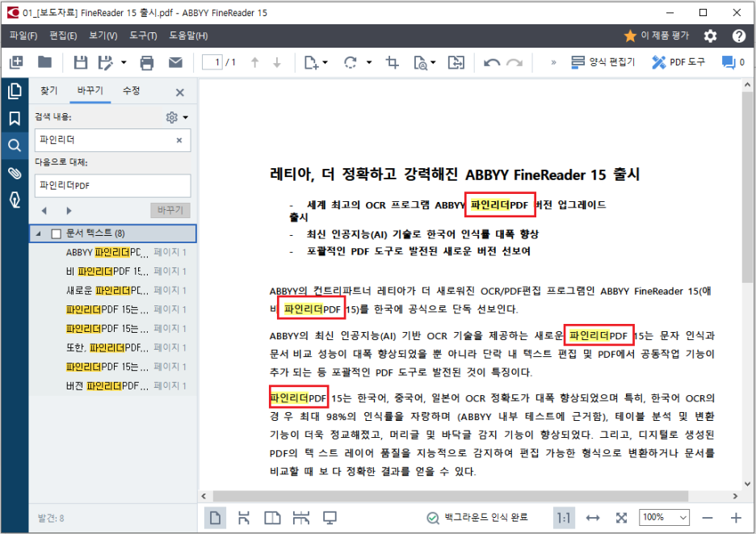Open the PDF 도구 tools
The width and height of the screenshot is (756, 534).
click(678, 62)
